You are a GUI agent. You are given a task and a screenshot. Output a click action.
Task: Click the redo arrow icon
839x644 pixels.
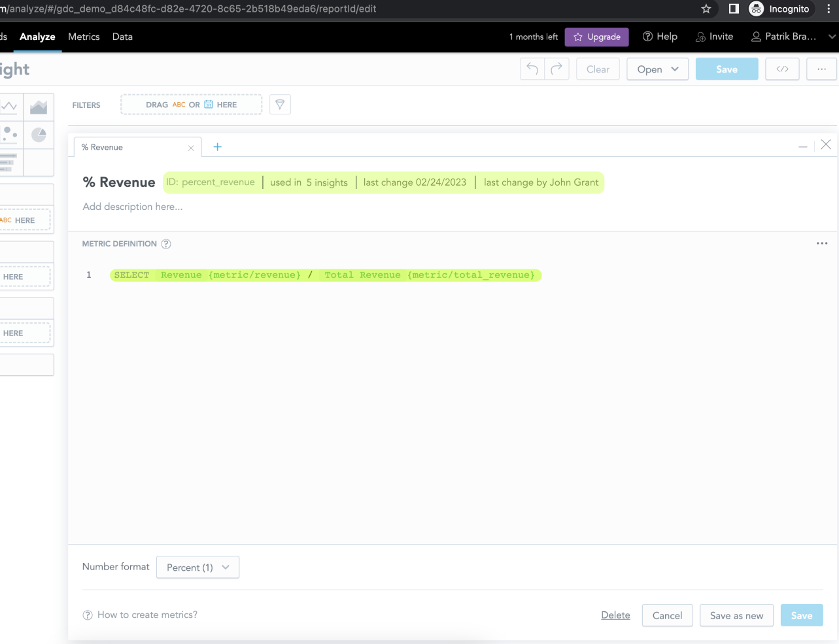(556, 69)
